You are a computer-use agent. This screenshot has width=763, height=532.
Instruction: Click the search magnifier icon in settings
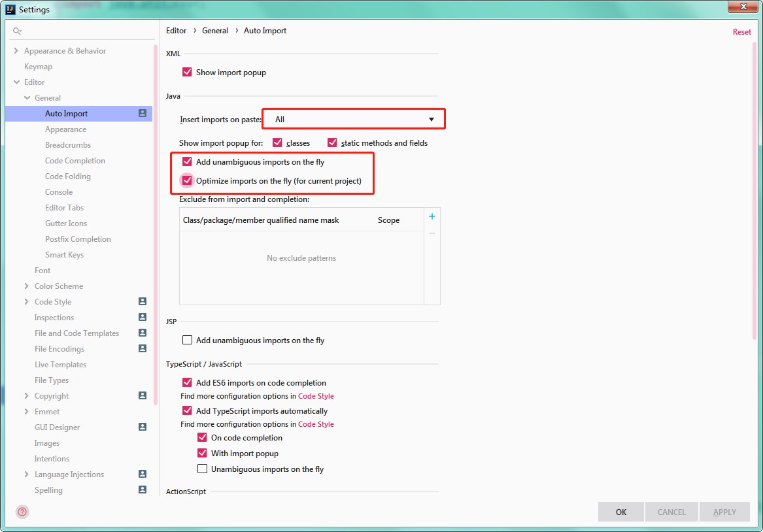click(17, 31)
